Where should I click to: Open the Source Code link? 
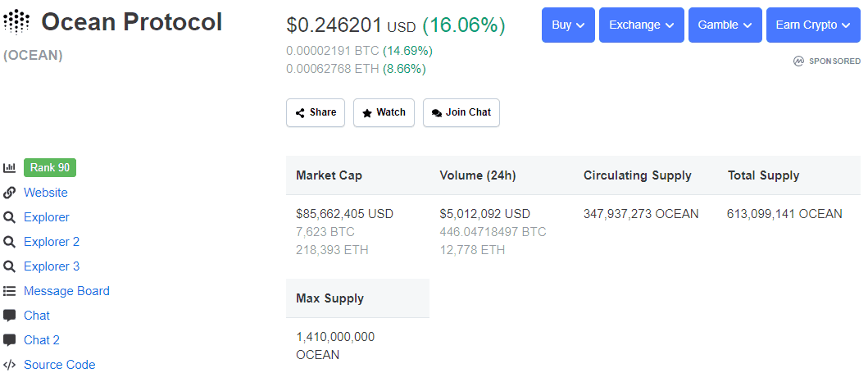click(60, 365)
